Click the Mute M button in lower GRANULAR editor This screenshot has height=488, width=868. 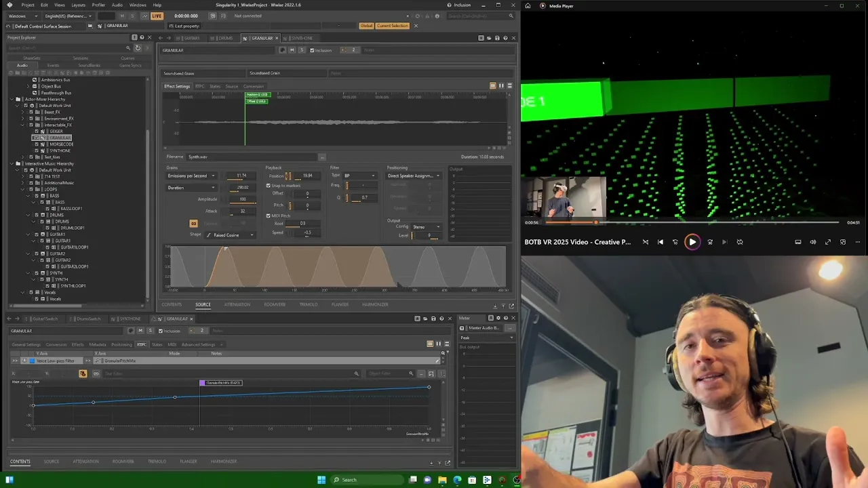[x=140, y=331]
